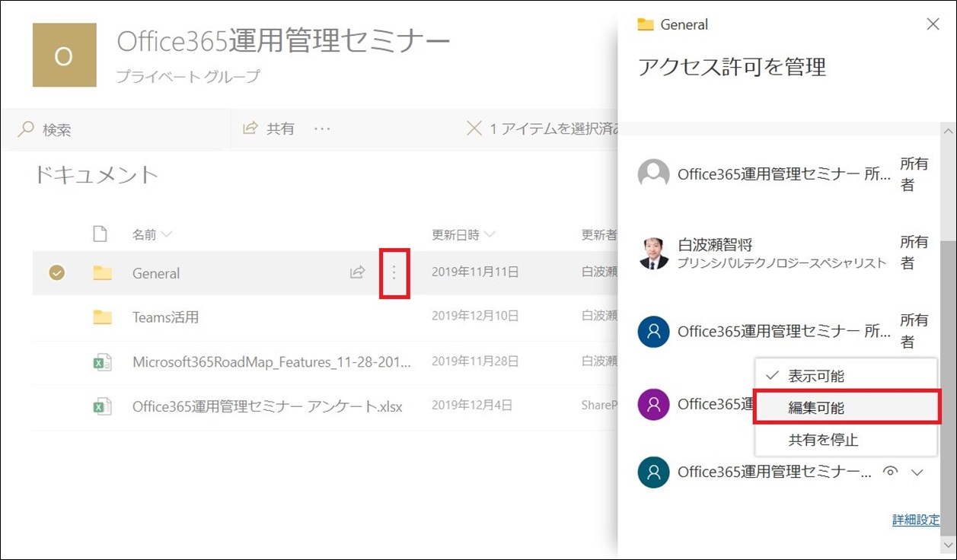957x560 pixels.
Task: Click 更新者 column header
Action: 599,234
